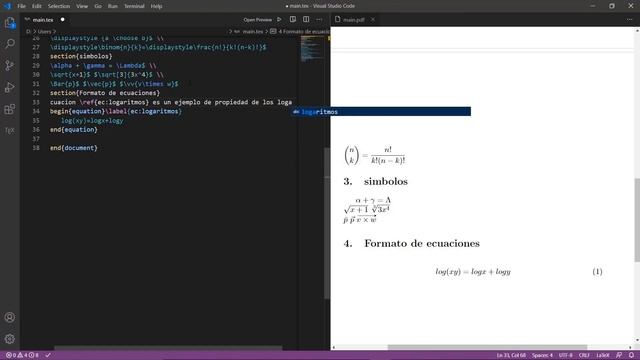Image resolution: width=640 pixels, height=360 pixels.
Task: Open More Actions for main.tex editor
Action: (319, 20)
